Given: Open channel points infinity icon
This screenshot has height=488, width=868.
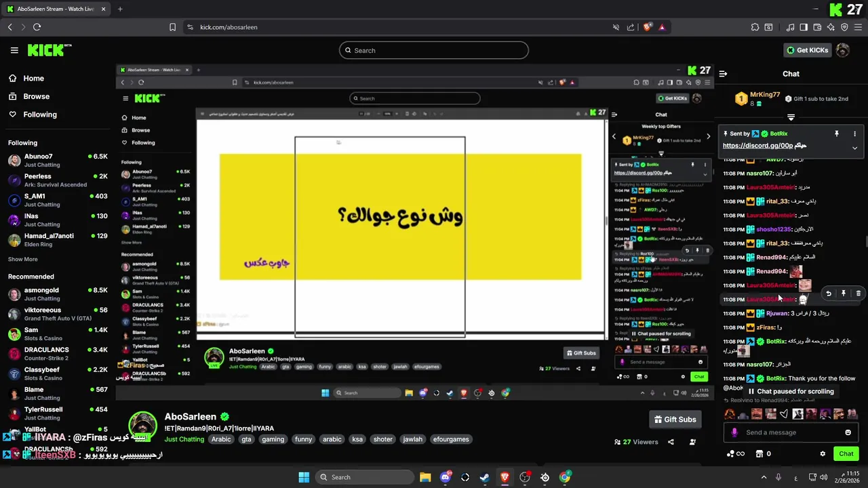Looking at the screenshot, I should click(x=736, y=453).
